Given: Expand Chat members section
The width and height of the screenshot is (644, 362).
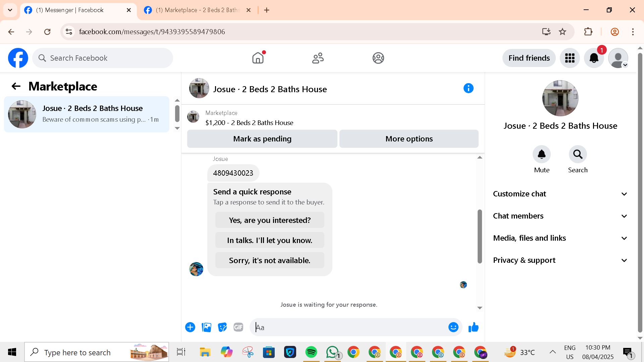Looking at the screenshot, I should click(560, 216).
